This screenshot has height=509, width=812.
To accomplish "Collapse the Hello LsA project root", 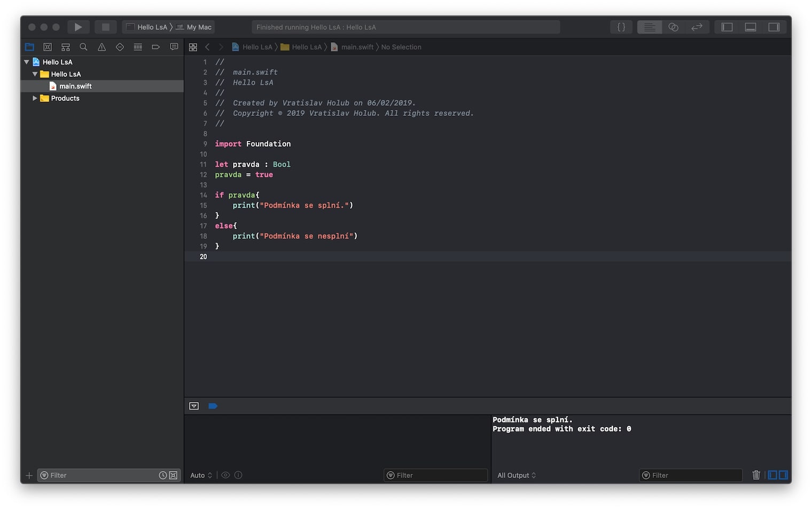I will coord(27,62).
